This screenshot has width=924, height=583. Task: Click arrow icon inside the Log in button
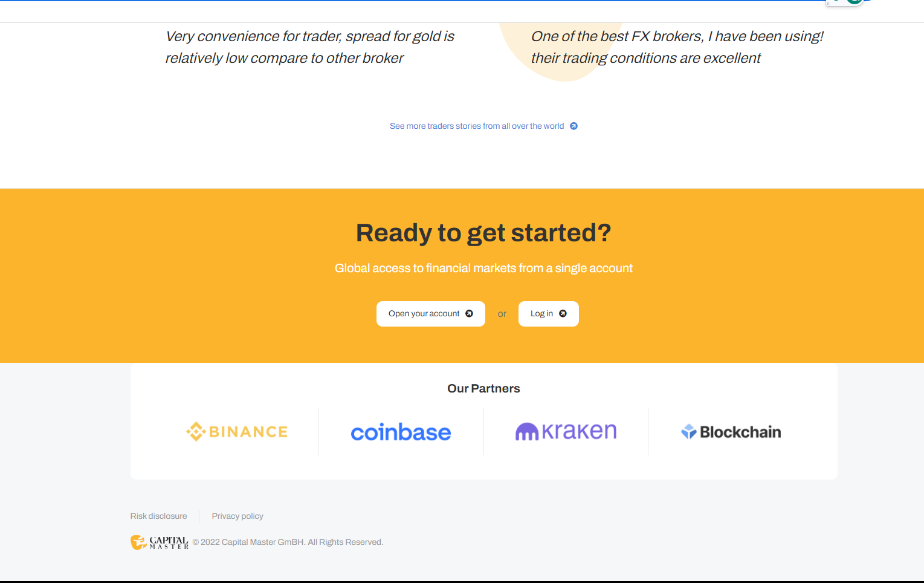point(563,313)
